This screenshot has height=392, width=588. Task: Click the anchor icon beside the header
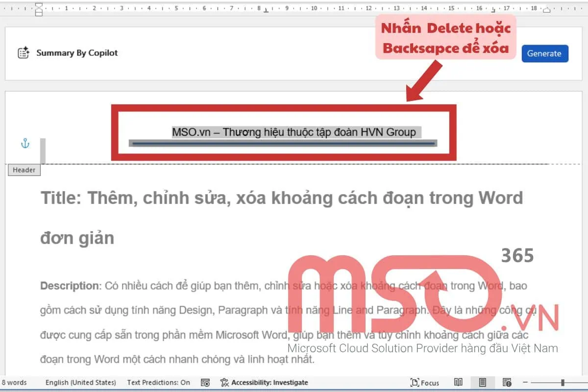(x=25, y=143)
